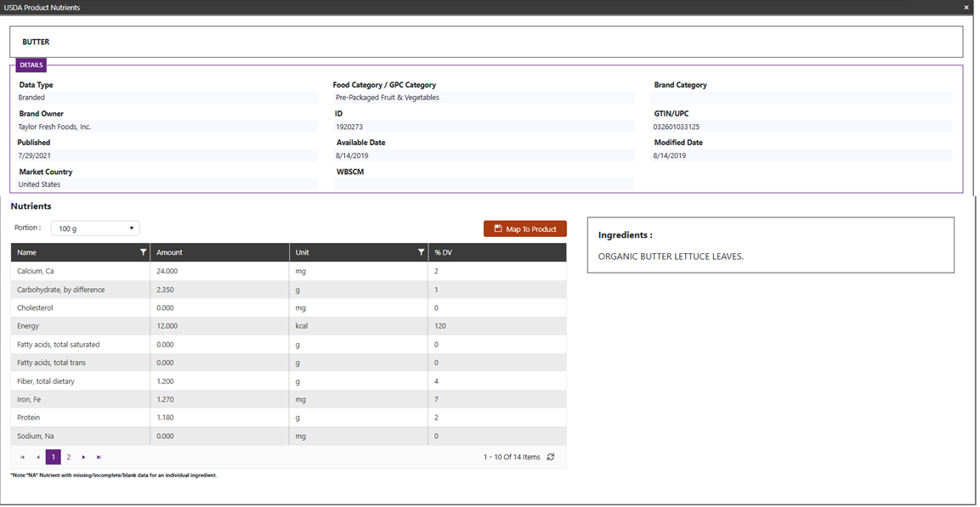This screenshot has width=980, height=507.
Task: Close the USDA Product Nutrients dialog
Action: pyautogui.click(x=966, y=8)
